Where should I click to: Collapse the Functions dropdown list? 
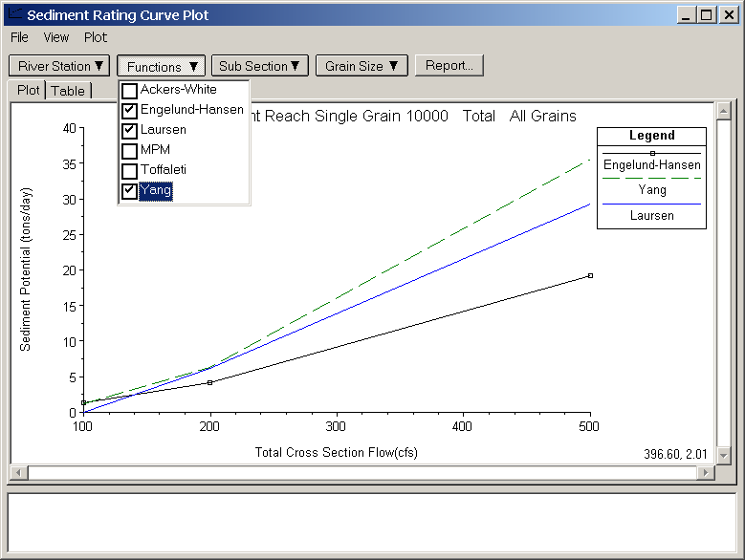[161, 66]
